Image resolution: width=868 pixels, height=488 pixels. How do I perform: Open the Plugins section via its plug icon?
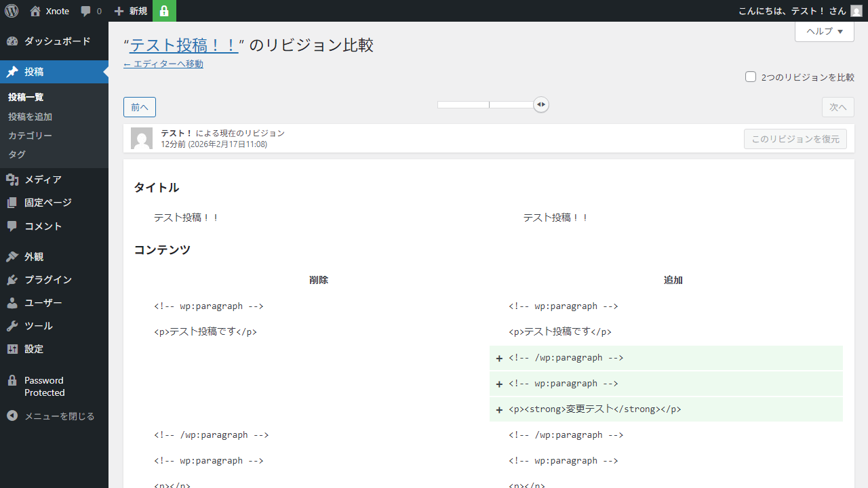12,279
